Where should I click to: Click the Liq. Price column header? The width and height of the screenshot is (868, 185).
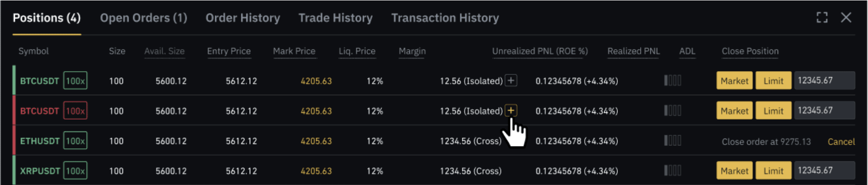(357, 51)
